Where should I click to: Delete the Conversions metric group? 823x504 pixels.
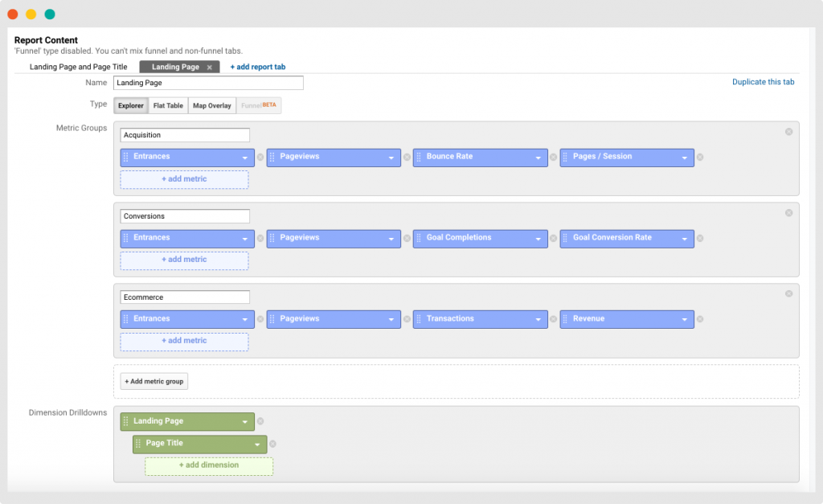pos(788,213)
